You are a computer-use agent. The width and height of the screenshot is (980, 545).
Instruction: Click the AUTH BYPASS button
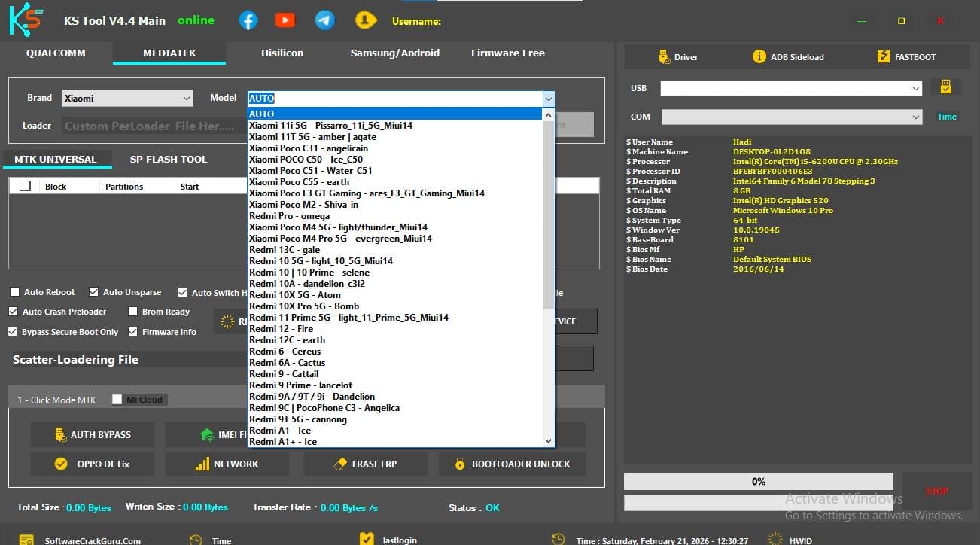point(92,434)
